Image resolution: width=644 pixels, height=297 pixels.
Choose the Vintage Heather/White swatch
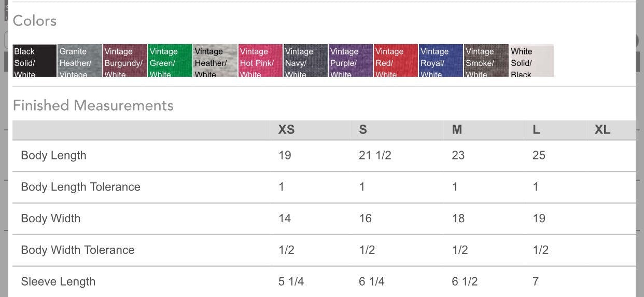coord(215,60)
